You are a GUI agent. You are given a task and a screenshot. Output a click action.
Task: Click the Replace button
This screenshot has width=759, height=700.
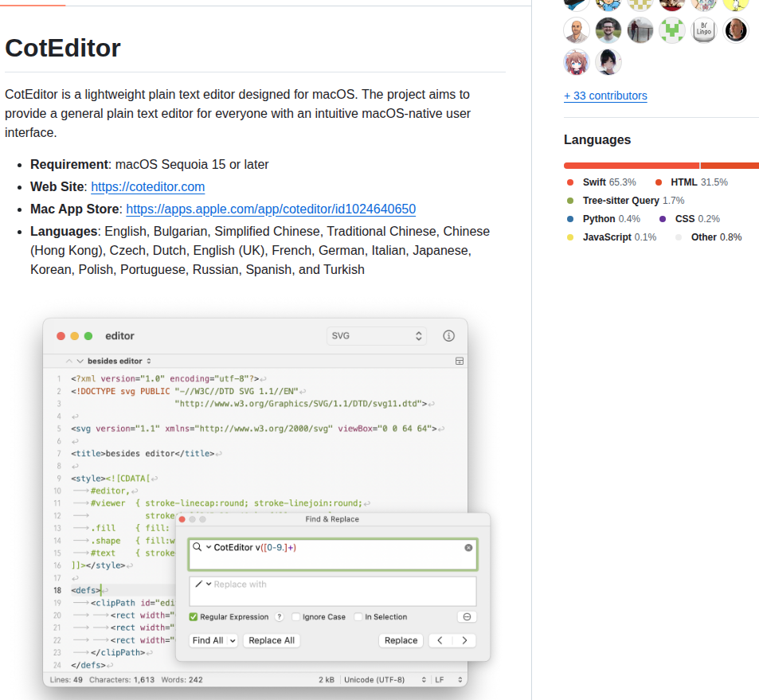(x=401, y=640)
